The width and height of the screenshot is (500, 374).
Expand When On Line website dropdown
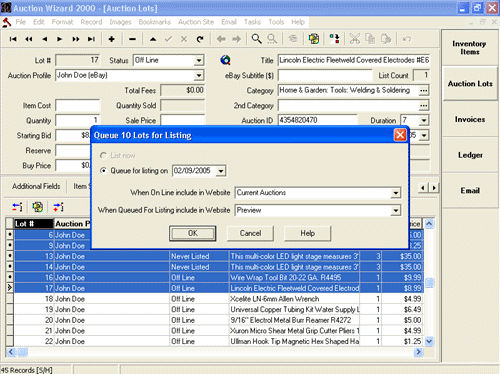tap(396, 193)
